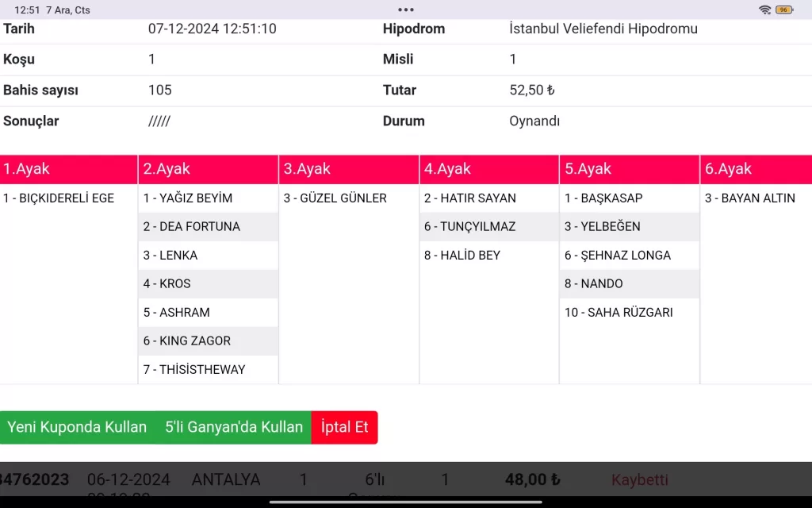Screen dimensions: 812x508
Task: Open the 4.Ayak column header
Action: pos(489,169)
